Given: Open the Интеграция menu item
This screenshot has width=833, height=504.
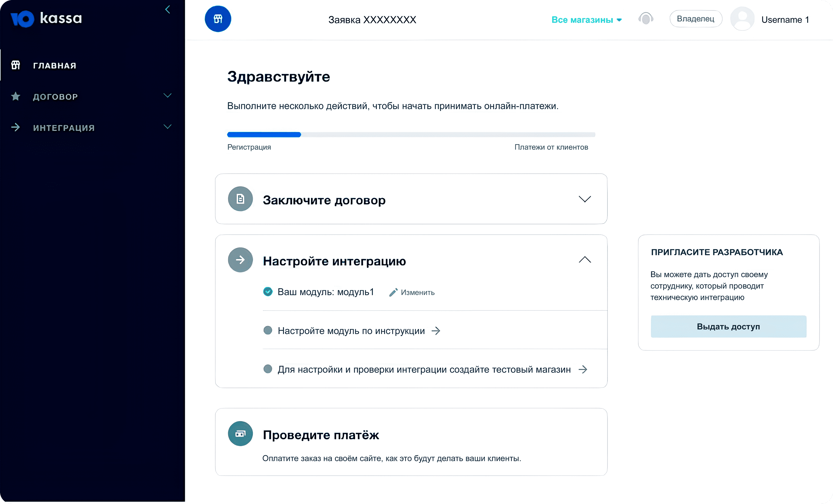Looking at the screenshot, I should 64,128.
